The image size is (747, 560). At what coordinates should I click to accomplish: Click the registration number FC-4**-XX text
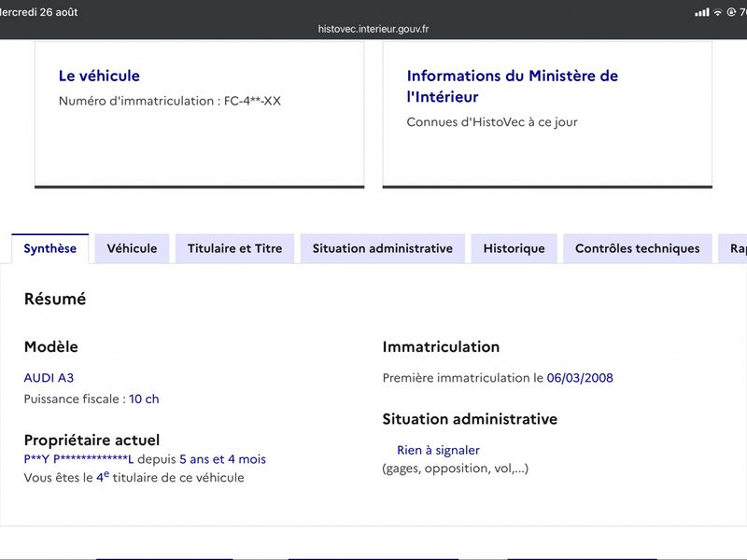(x=252, y=101)
